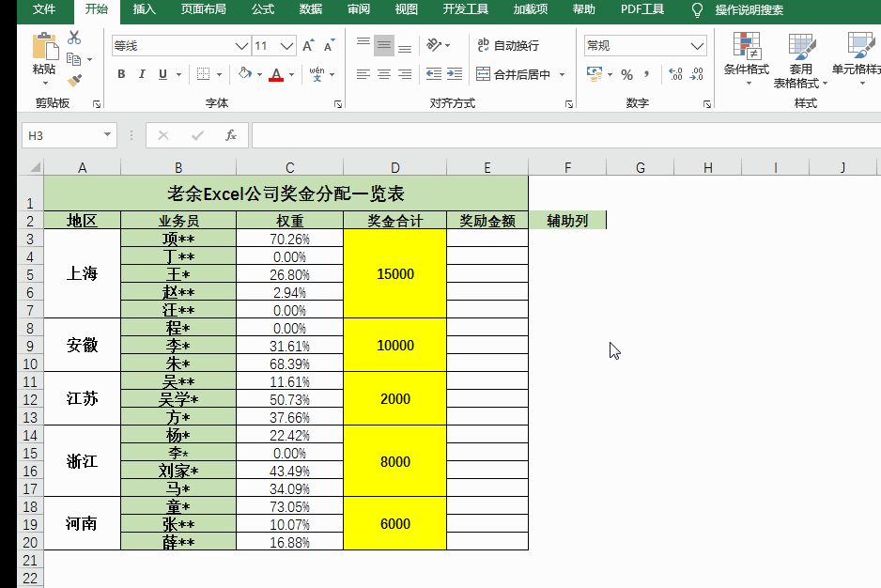Image resolution: width=881 pixels, height=588 pixels.
Task: Align text left
Action: [363, 74]
